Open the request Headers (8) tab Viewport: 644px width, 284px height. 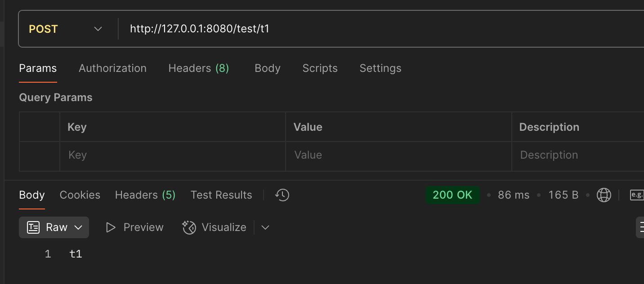pyautogui.click(x=199, y=68)
